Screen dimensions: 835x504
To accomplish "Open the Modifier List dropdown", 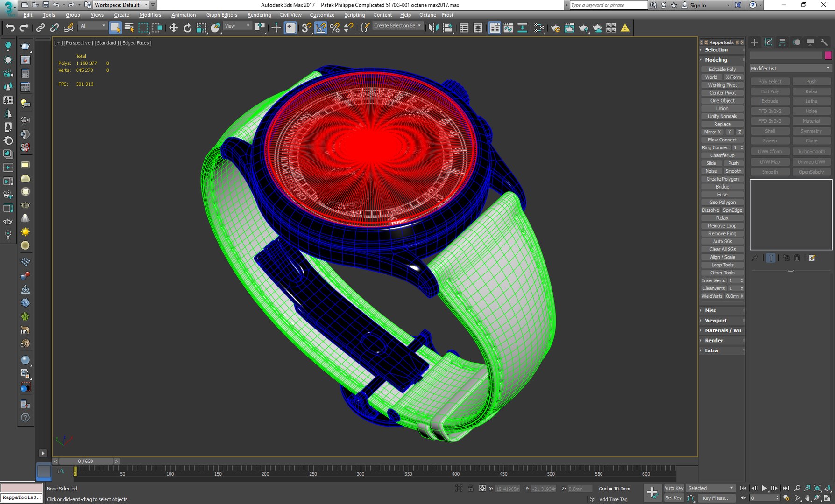I will [x=790, y=69].
